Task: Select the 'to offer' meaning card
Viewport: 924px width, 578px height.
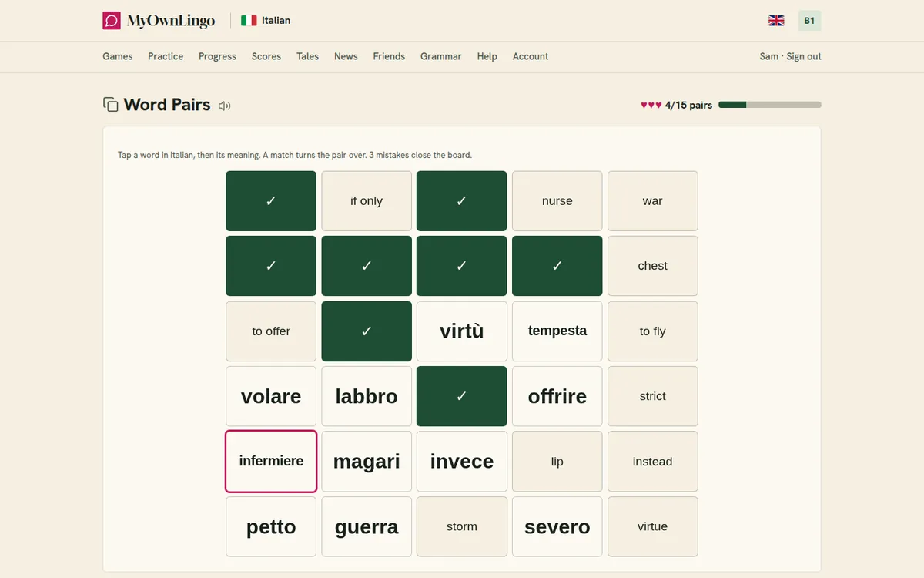Action: tap(271, 331)
